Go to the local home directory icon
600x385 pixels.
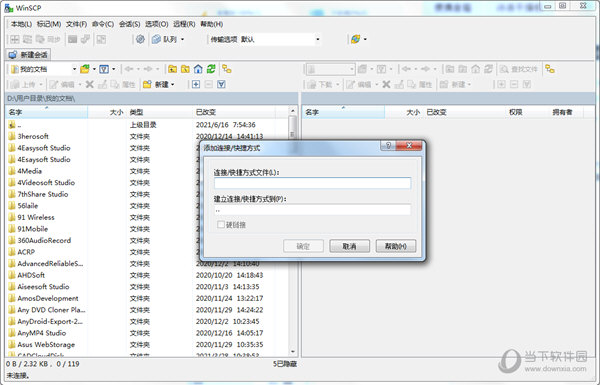pos(198,69)
